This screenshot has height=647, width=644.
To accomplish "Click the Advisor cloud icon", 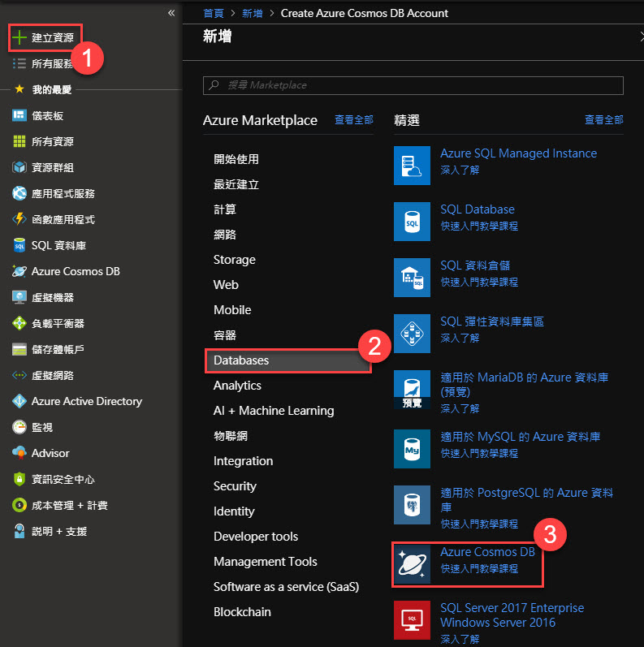I will (19, 453).
